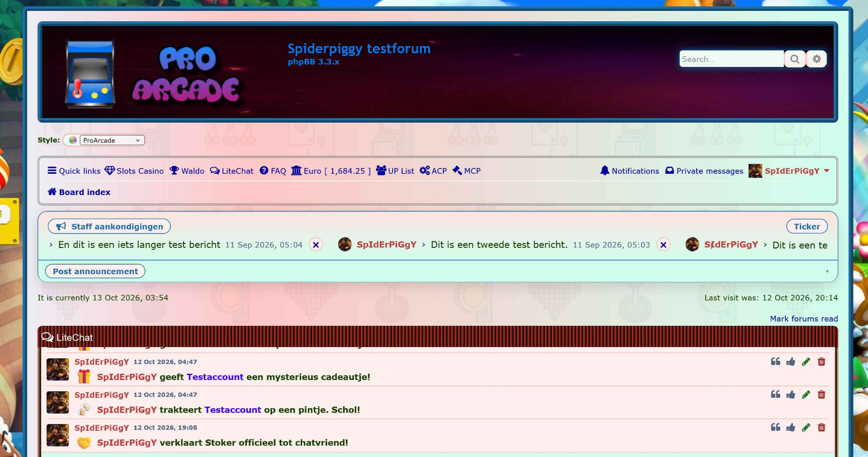Like the pintje Schol message
This screenshot has height=457, width=868.
coord(791,395)
